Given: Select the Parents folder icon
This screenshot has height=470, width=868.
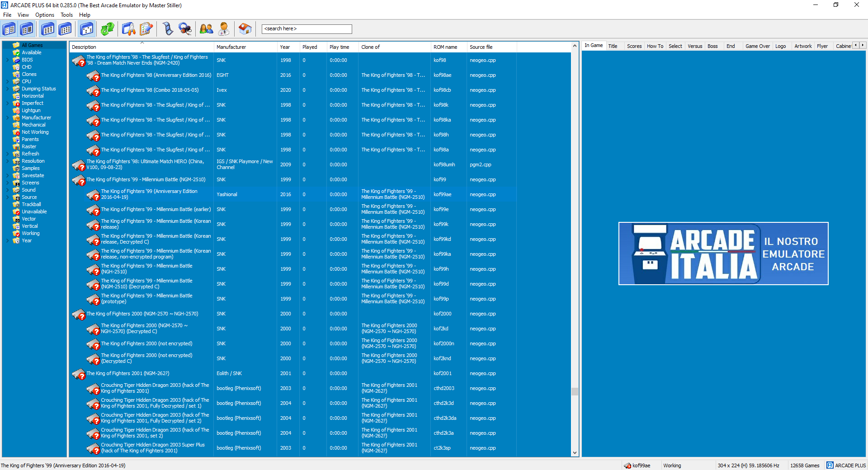Looking at the screenshot, I should coord(16,139).
